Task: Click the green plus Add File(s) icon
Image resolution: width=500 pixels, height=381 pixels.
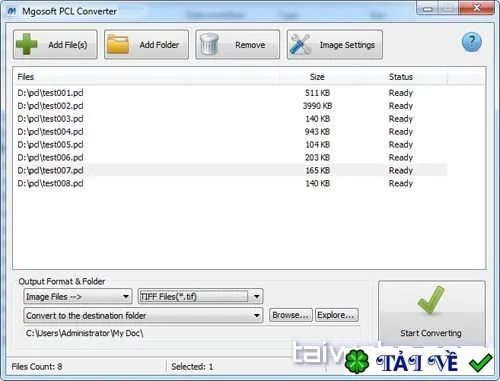Action: [27, 44]
